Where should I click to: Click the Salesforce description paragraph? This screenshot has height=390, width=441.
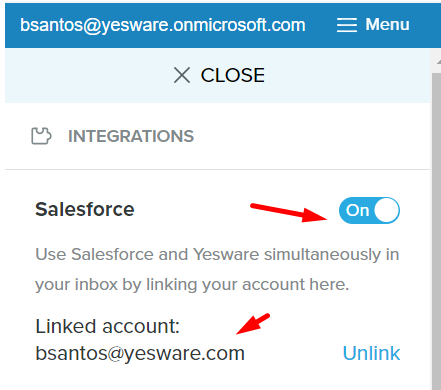[x=217, y=269]
